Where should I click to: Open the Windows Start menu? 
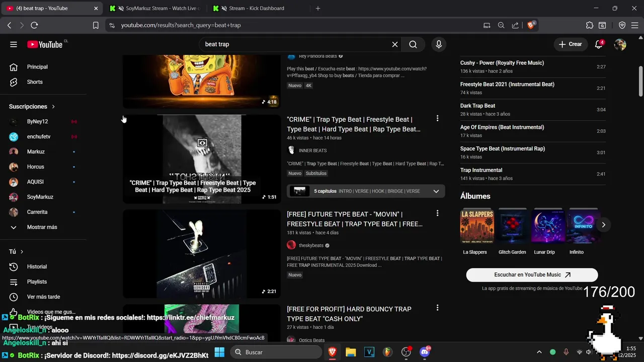click(219, 352)
